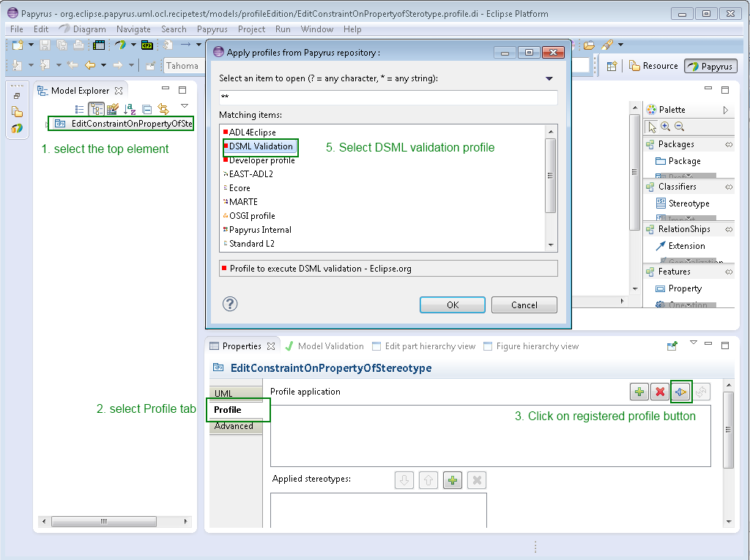Click the yellow Back arrow in toolbar

pyautogui.click(x=89, y=65)
